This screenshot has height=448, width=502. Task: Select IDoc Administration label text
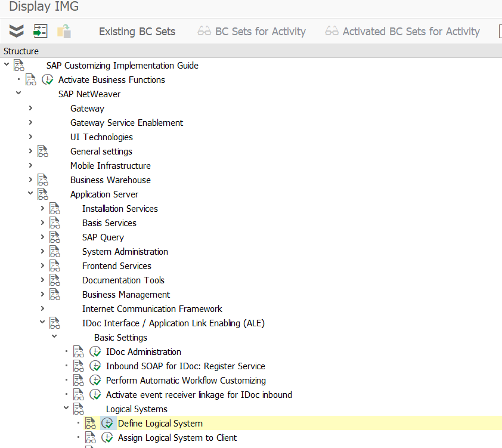144,352
